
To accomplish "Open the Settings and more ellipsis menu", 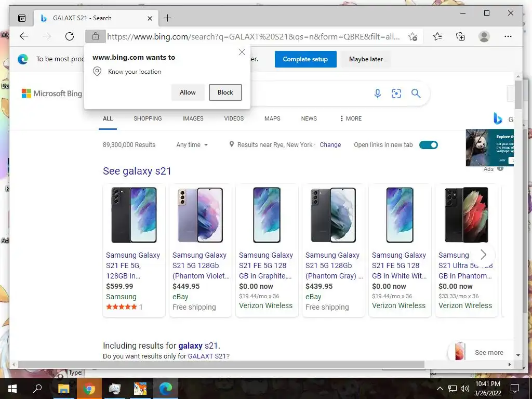I will [508, 36].
